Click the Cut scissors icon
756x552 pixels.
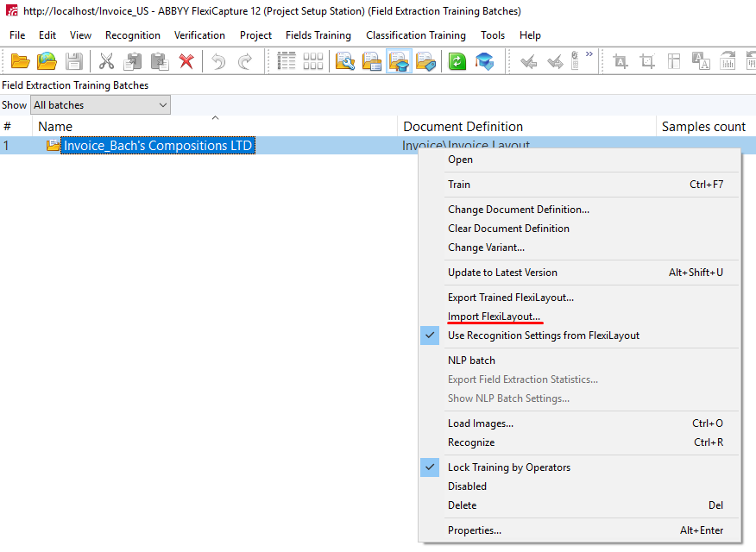point(106,61)
